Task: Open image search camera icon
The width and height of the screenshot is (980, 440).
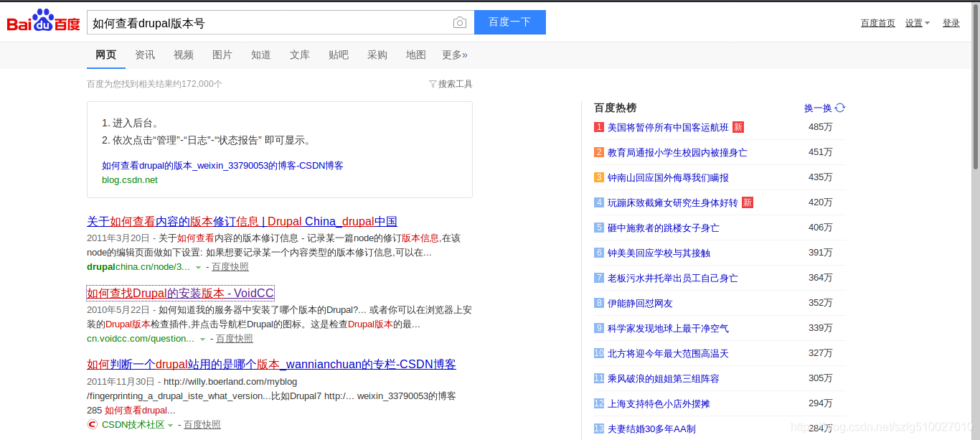Action: 460,23
